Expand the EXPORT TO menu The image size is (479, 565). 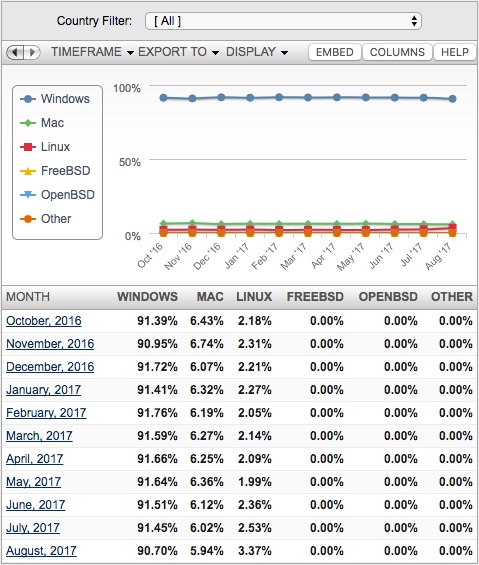[x=178, y=52]
